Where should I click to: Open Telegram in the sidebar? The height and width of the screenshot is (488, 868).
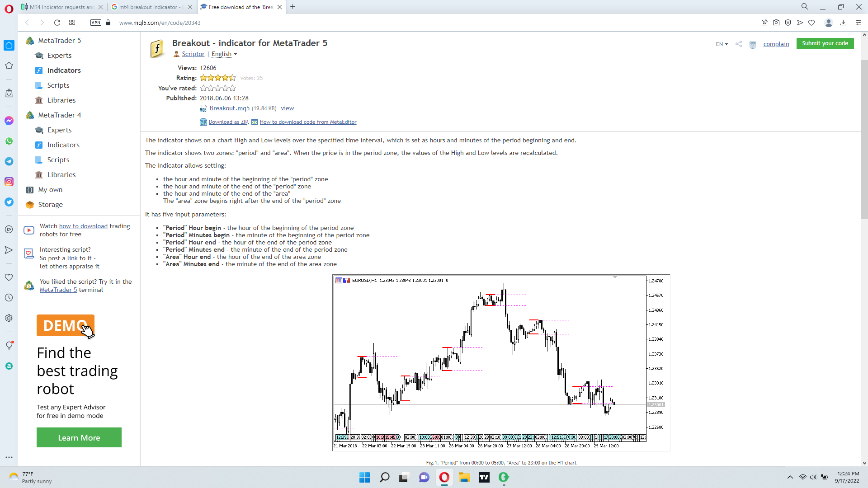click(9, 161)
